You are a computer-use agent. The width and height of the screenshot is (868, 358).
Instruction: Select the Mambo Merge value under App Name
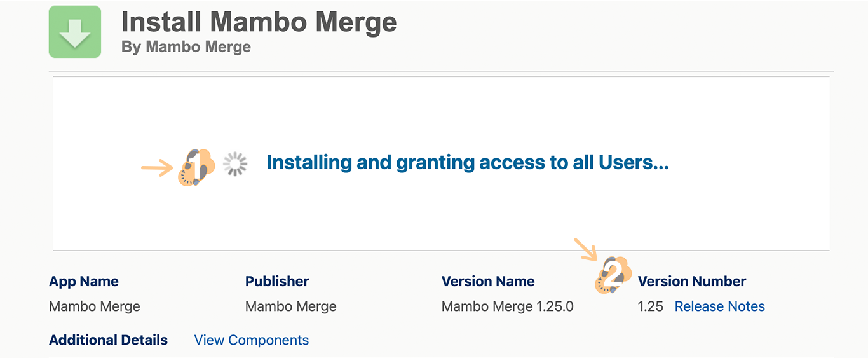(x=95, y=306)
